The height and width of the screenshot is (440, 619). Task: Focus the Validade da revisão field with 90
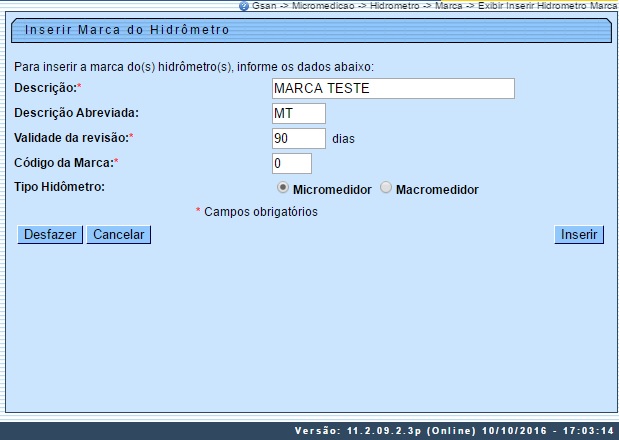pyautogui.click(x=299, y=139)
